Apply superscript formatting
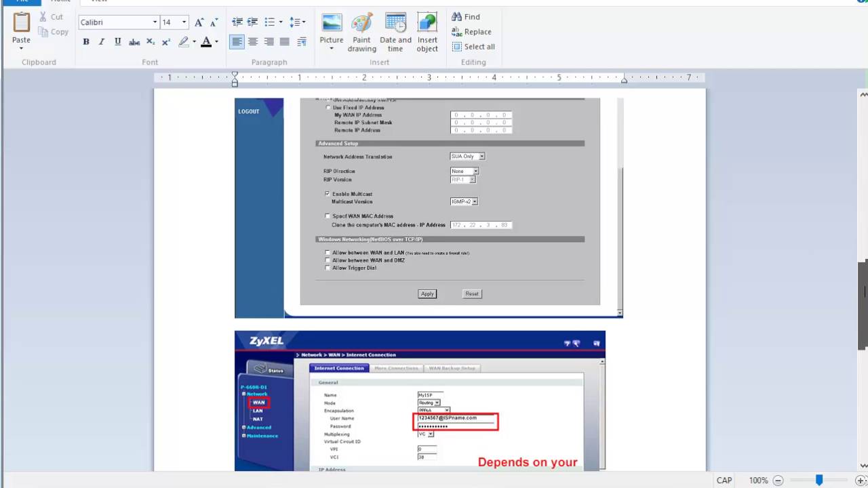Screen dimensions: 868x488 coord(165,42)
